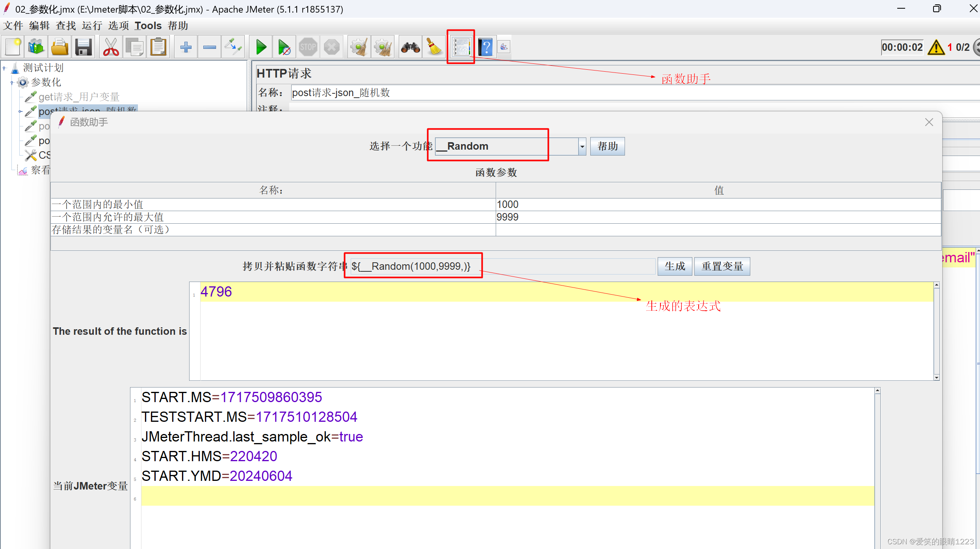Image resolution: width=980 pixels, height=549 pixels.
Task: Click the green Start run icon
Action: coord(261,47)
